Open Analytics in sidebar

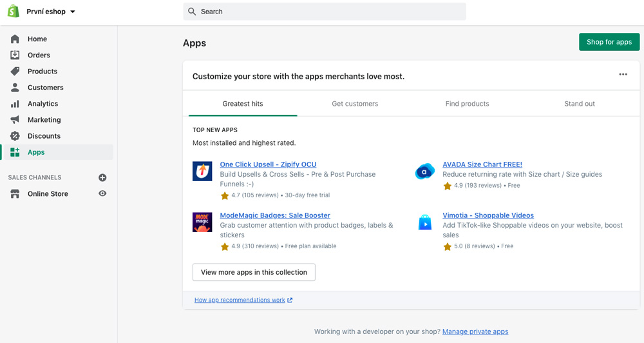click(43, 104)
